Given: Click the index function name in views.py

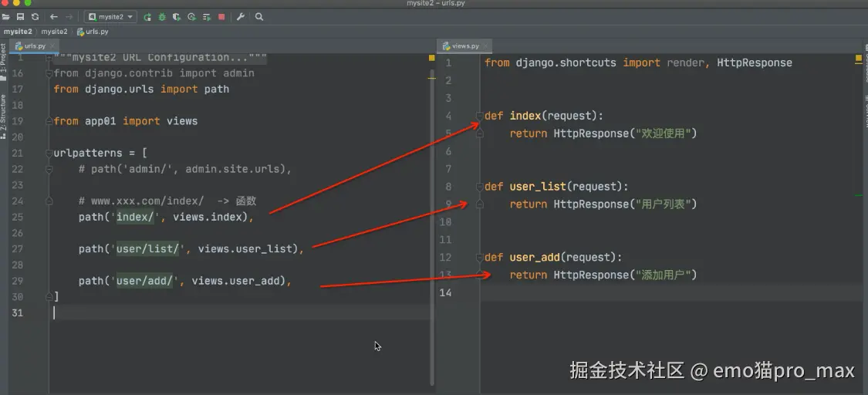Looking at the screenshot, I should click(x=525, y=116).
